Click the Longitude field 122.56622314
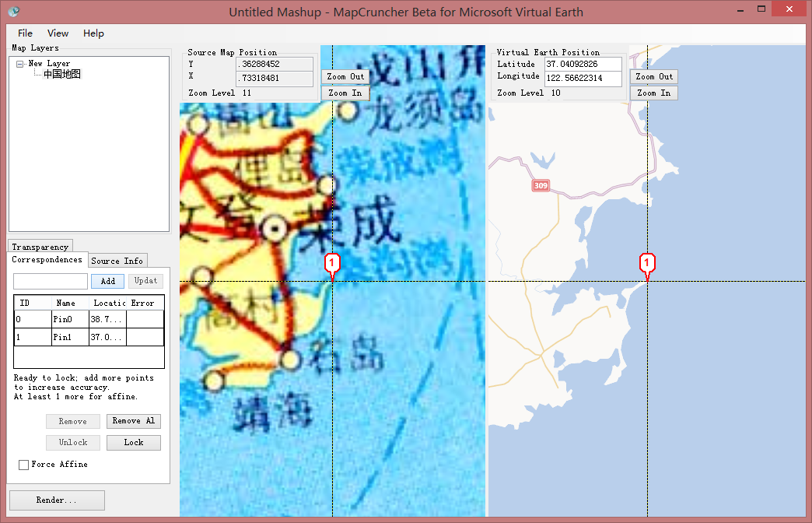 point(583,79)
